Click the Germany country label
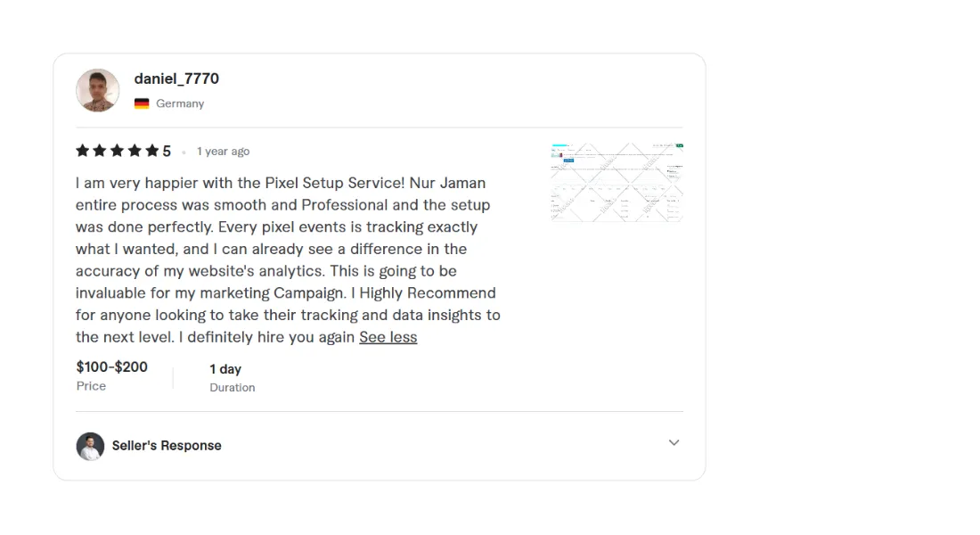The width and height of the screenshot is (980, 535). [180, 103]
